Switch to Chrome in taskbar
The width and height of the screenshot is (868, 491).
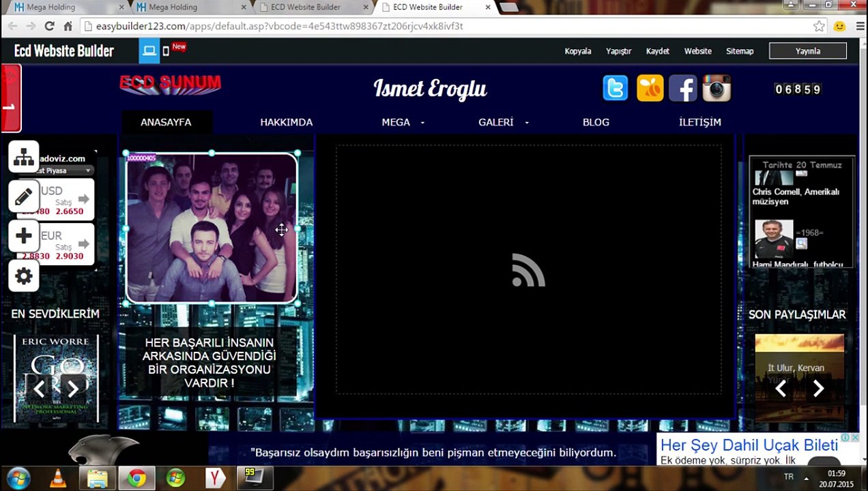[136, 479]
